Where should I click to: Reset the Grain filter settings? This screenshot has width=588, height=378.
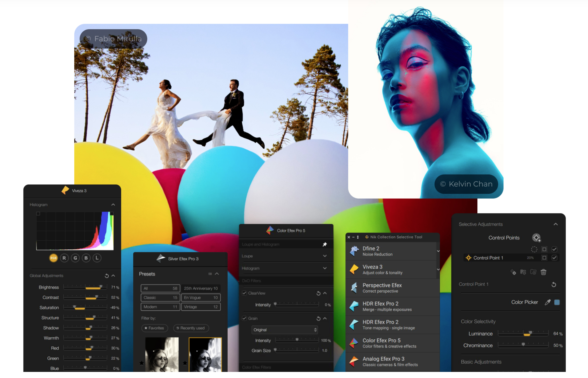[318, 318]
